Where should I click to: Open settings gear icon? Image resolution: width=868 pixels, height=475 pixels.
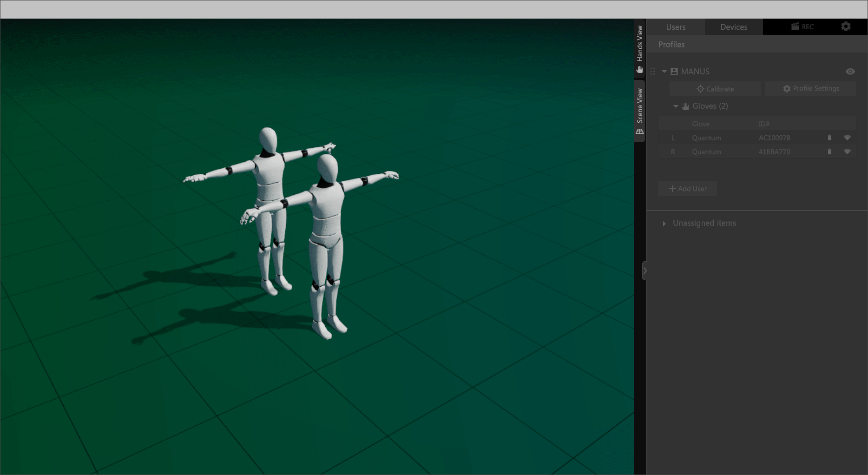coord(846,26)
